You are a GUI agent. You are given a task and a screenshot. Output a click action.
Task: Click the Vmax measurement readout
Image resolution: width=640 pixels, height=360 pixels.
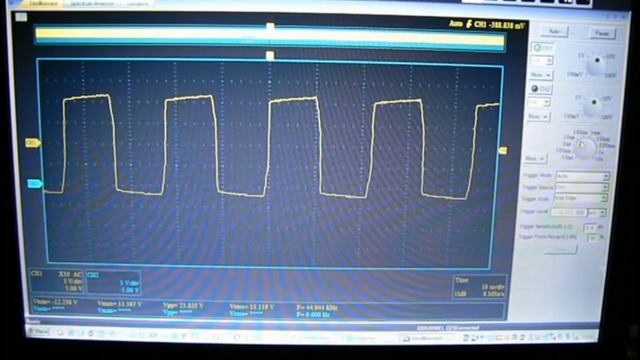[x=120, y=304]
